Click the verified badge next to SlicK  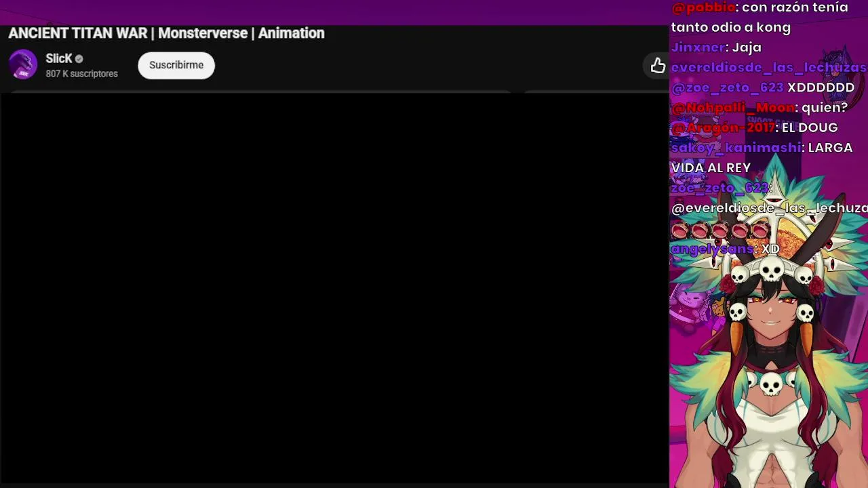click(x=79, y=59)
